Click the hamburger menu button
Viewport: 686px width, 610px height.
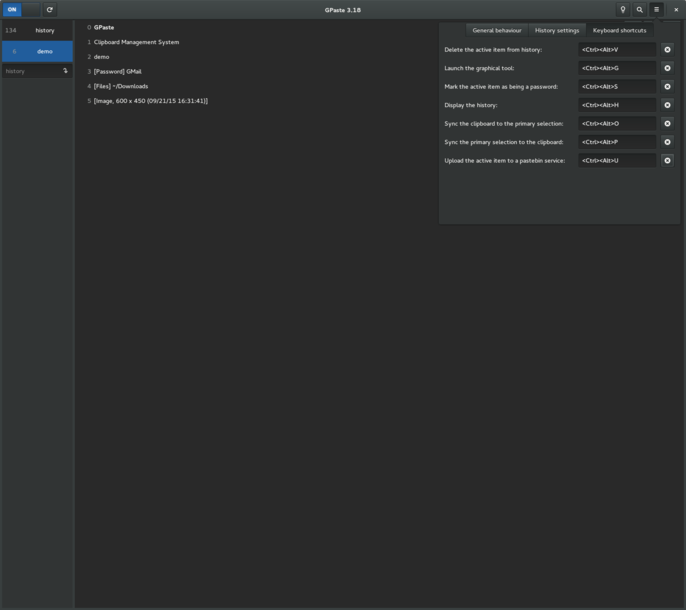tap(657, 10)
